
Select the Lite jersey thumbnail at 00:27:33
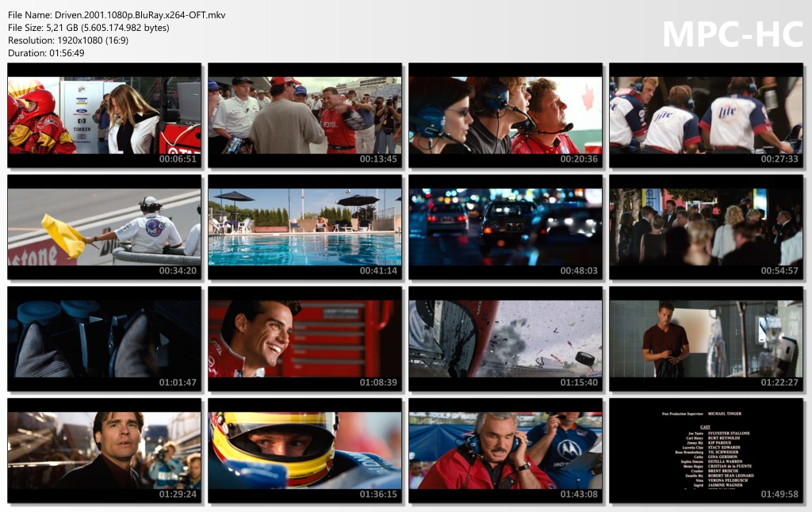707,115
